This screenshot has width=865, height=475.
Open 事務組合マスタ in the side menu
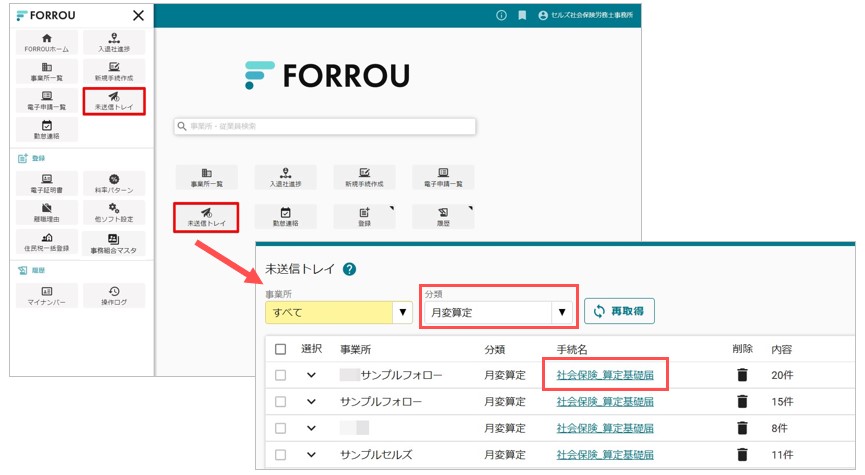(114, 243)
